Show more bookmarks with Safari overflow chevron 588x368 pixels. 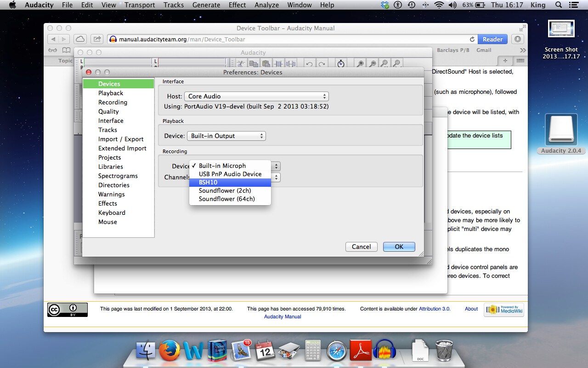tap(523, 50)
